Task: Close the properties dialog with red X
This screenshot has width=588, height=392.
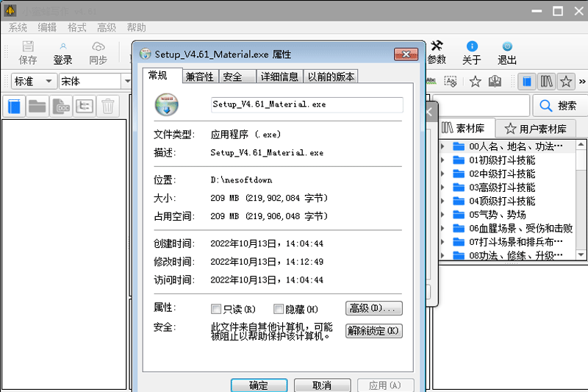Action: 406,54
